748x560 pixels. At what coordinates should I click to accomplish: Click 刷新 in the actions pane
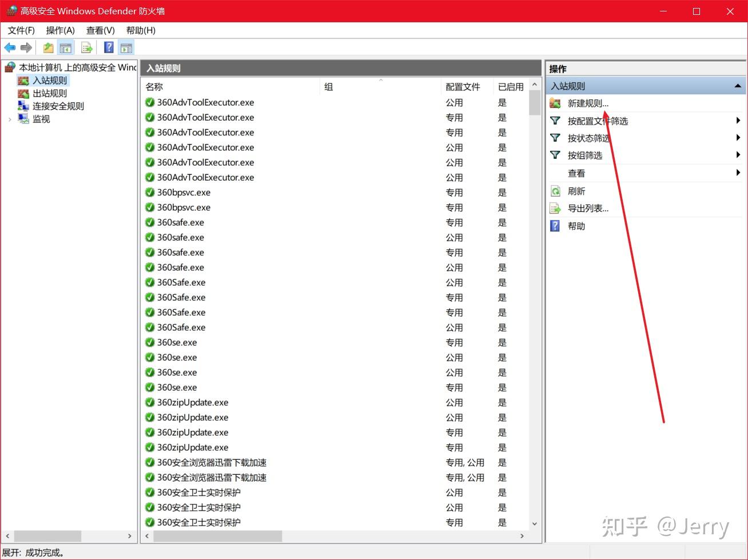pos(576,191)
